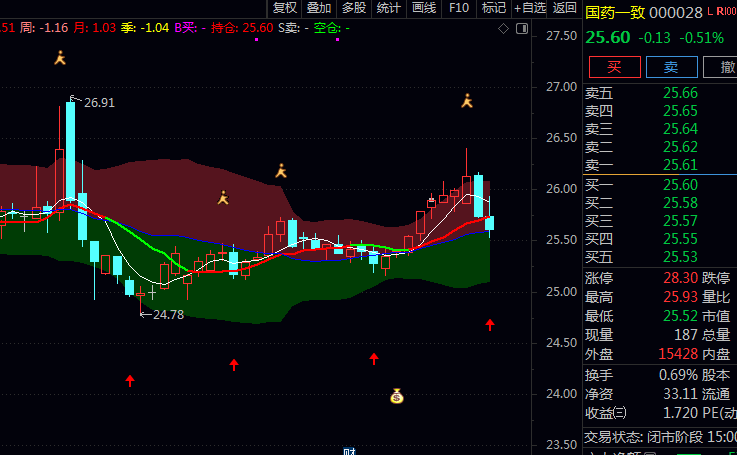
Task: Select the 卖三 price 25.64
Action: coord(680,129)
